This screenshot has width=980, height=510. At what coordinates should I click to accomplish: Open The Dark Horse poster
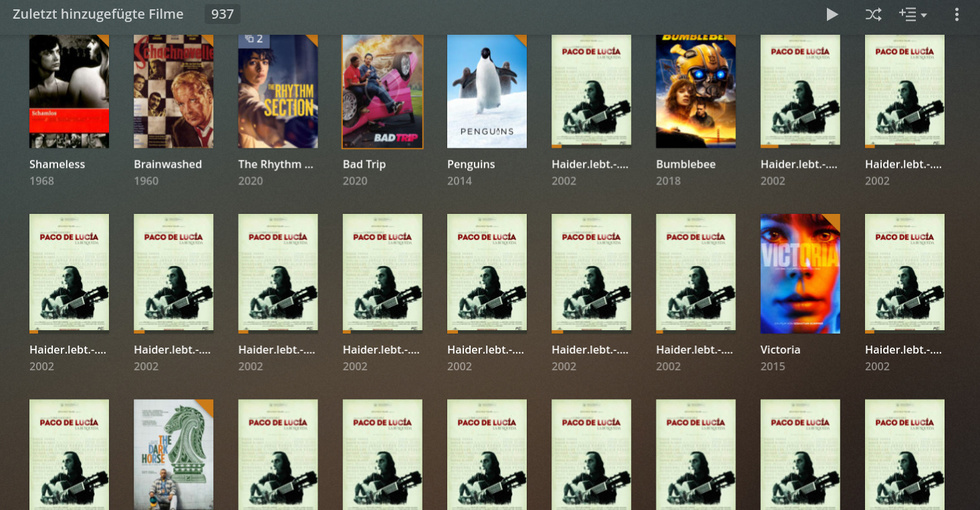(x=174, y=454)
